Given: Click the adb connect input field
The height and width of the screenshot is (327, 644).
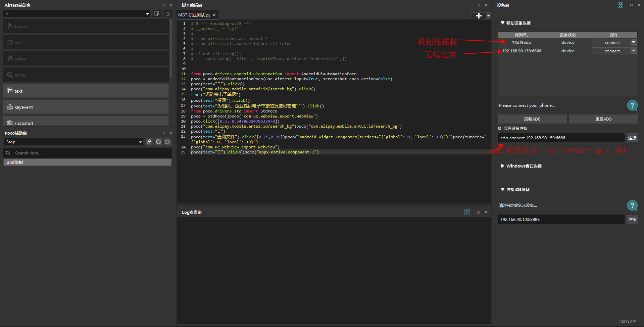Looking at the screenshot, I should click(561, 138).
